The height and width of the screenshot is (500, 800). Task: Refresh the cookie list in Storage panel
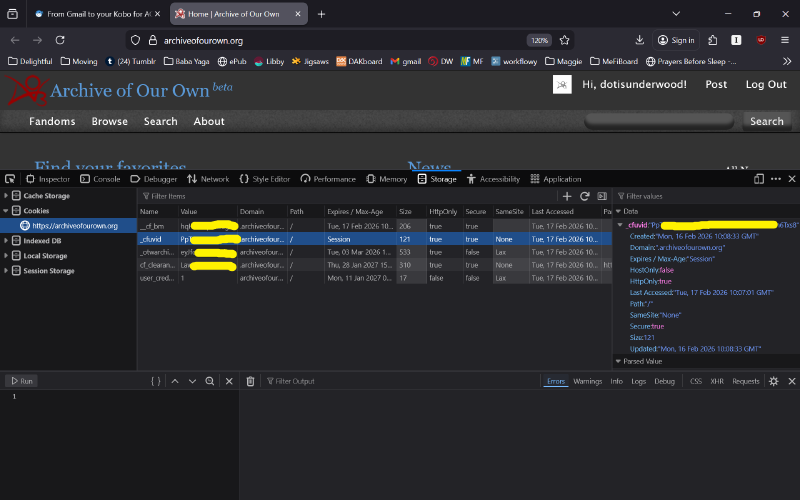(585, 196)
